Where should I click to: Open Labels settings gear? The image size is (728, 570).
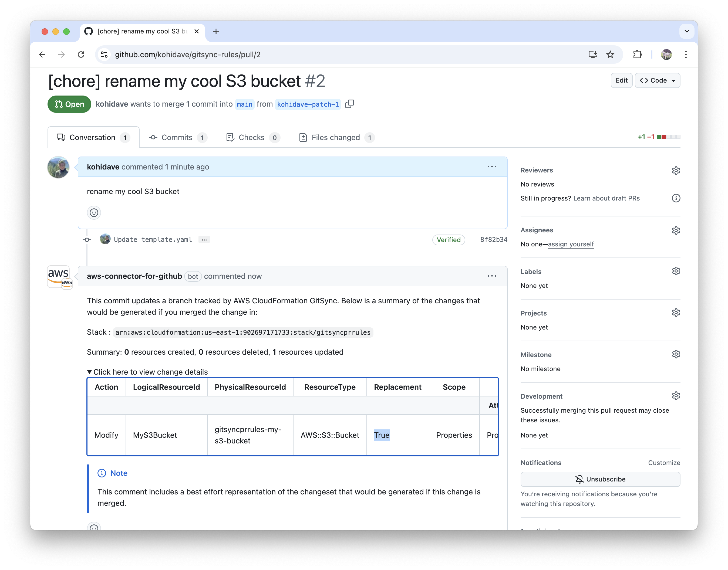pos(676,271)
